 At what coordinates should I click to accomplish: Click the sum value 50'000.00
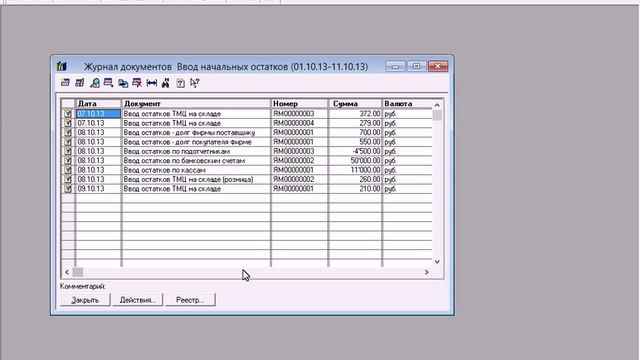[365, 161]
